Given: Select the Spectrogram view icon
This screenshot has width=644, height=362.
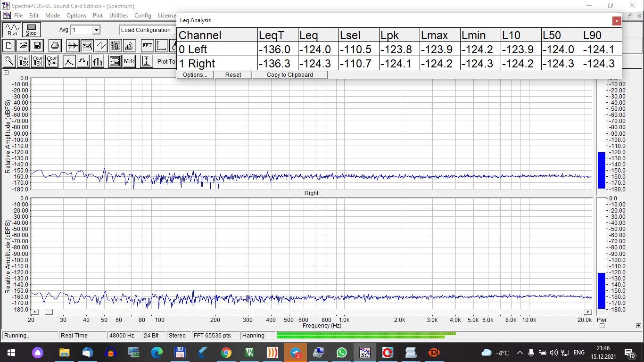Looking at the screenshot, I should 115,46.
